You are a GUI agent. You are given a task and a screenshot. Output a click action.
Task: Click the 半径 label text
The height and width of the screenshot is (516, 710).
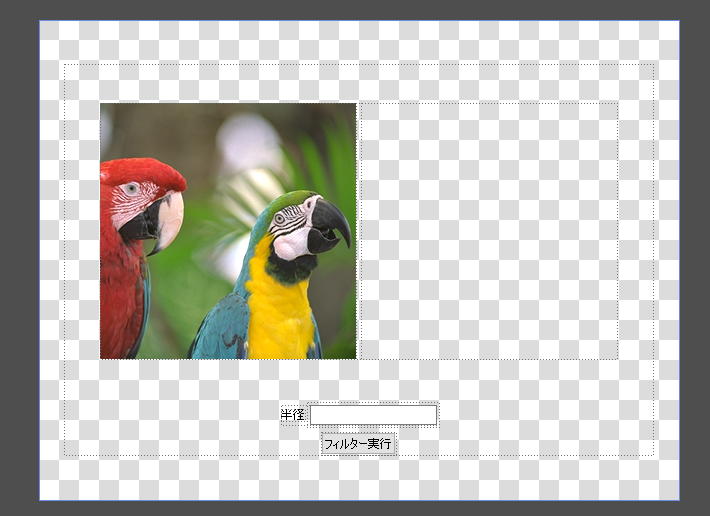click(293, 415)
